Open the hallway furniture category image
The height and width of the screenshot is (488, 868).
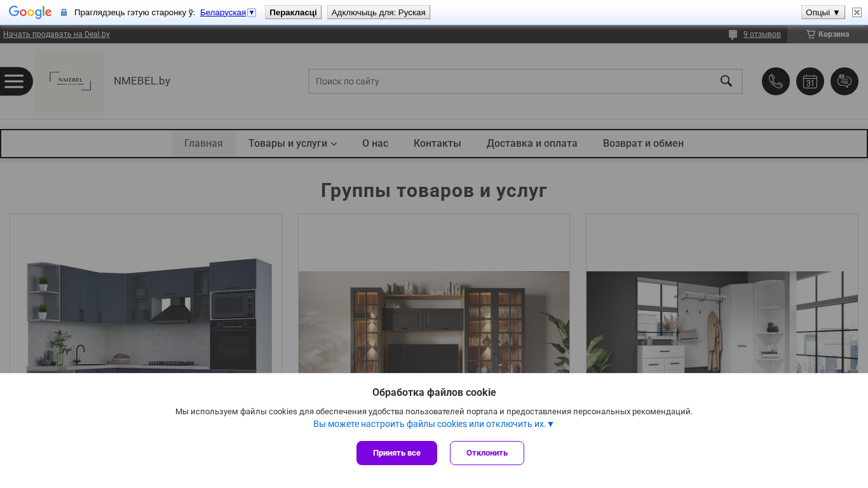(722, 323)
